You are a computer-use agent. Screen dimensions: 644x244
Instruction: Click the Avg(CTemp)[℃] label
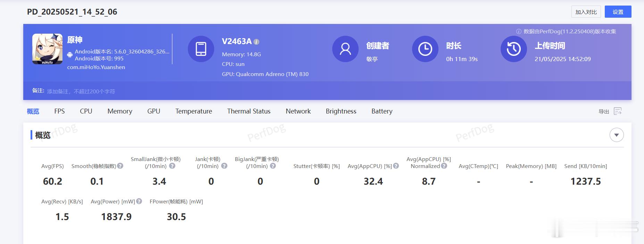pos(478,166)
